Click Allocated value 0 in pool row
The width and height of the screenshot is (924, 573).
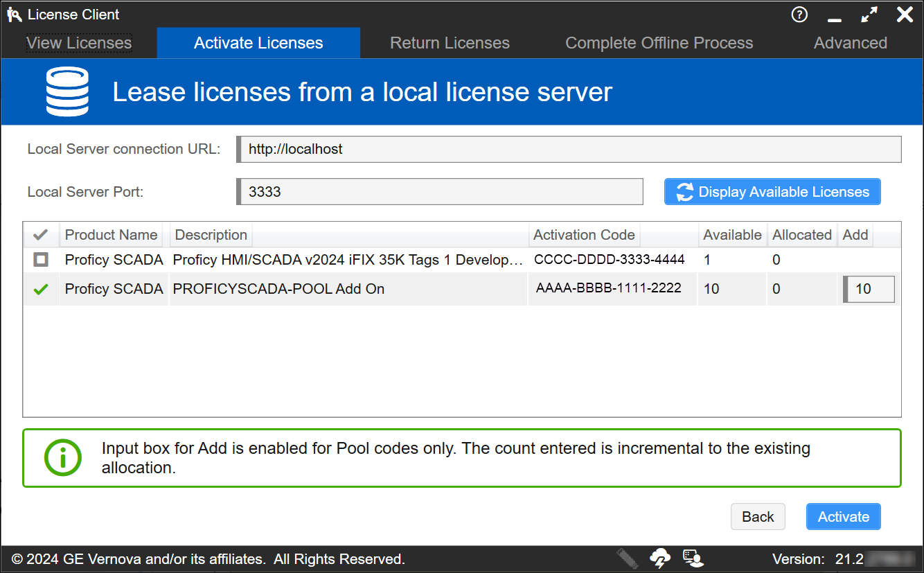click(x=776, y=289)
